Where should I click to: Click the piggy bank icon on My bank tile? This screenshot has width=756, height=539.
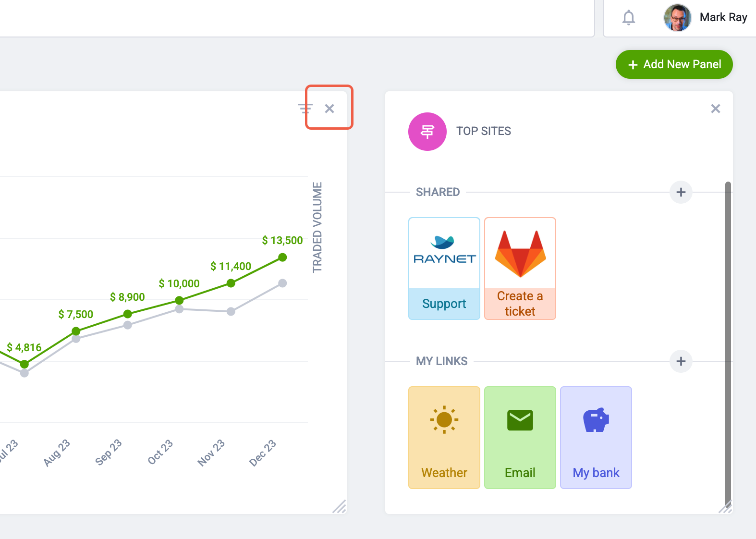(596, 419)
